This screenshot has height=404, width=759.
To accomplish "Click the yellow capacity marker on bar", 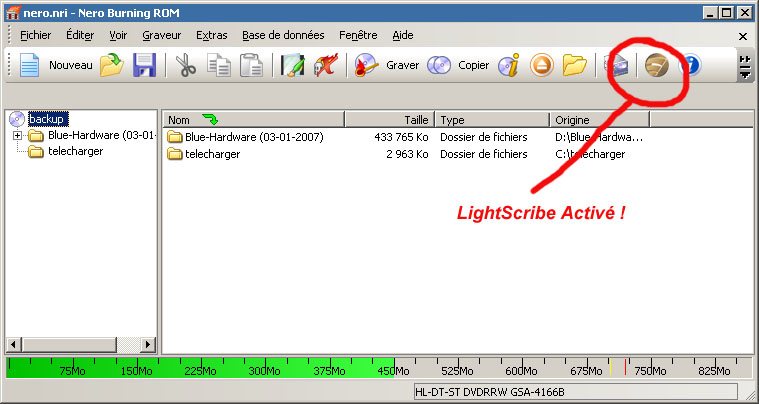I will click(611, 367).
